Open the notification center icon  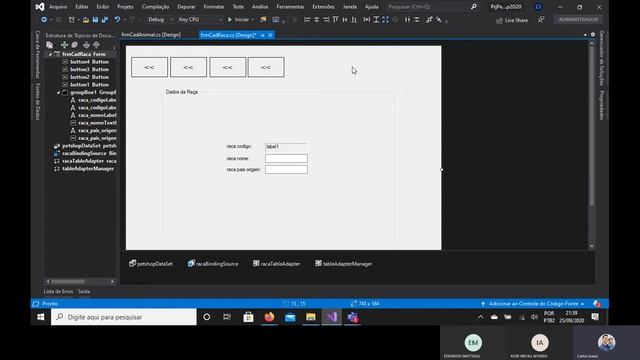[x=595, y=317]
